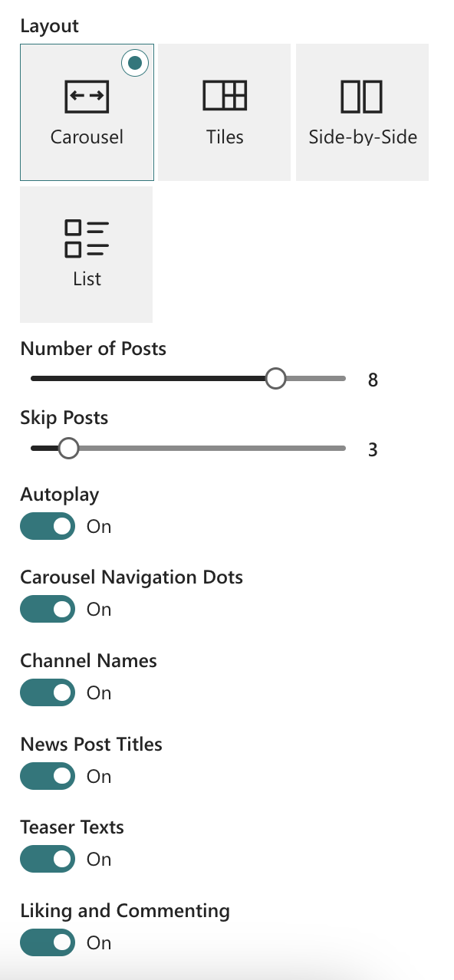Click the Side-by-Side text label
The width and height of the screenshot is (454, 980).
363,137
